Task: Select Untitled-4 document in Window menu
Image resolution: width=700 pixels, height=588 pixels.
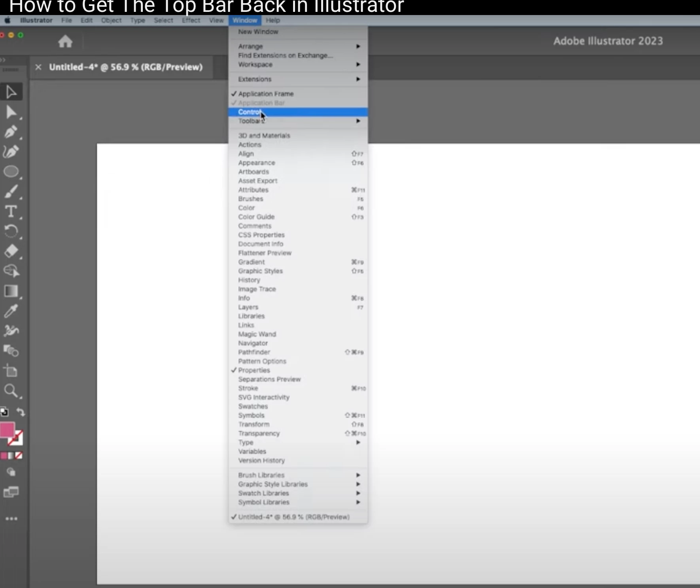Action: click(x=298, y=517)
